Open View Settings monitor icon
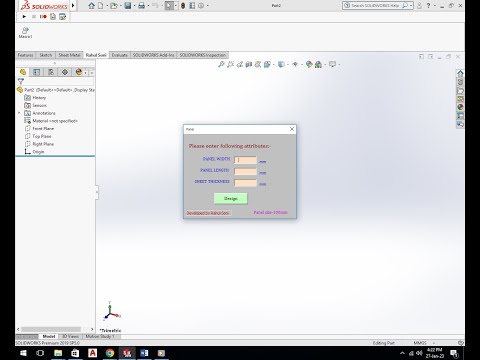The image size is (480, 360). (x=333, y=64)
